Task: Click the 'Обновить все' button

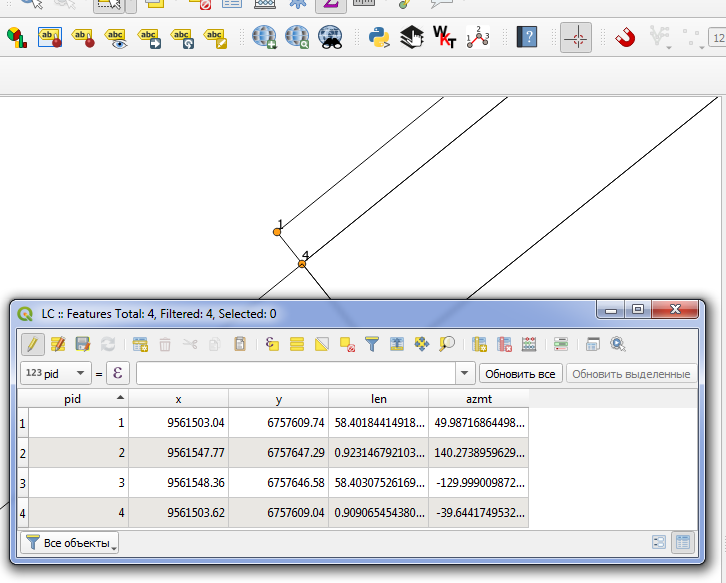Action: 519,373
